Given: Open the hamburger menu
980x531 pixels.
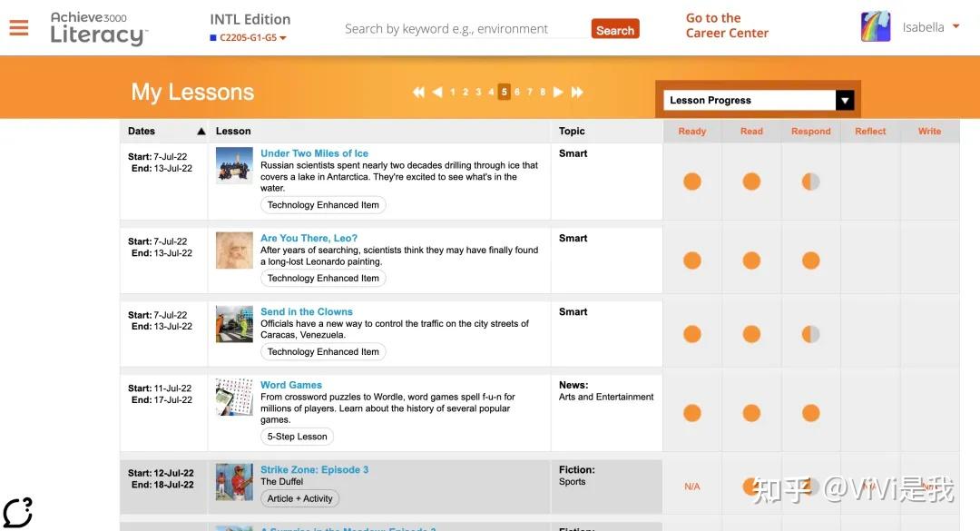Looking at the screenshot, I should 19,27.
